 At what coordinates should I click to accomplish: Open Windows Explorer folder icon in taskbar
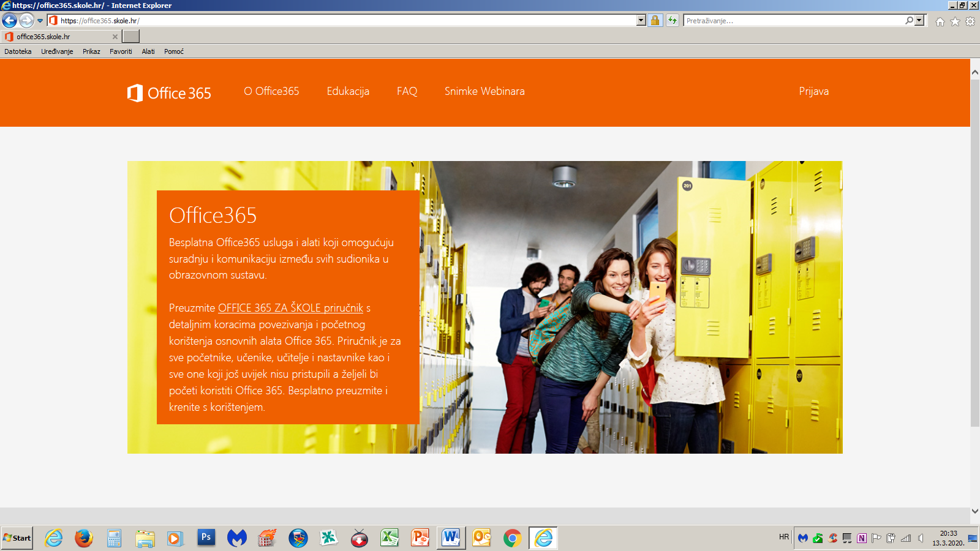tap(145, 538)
